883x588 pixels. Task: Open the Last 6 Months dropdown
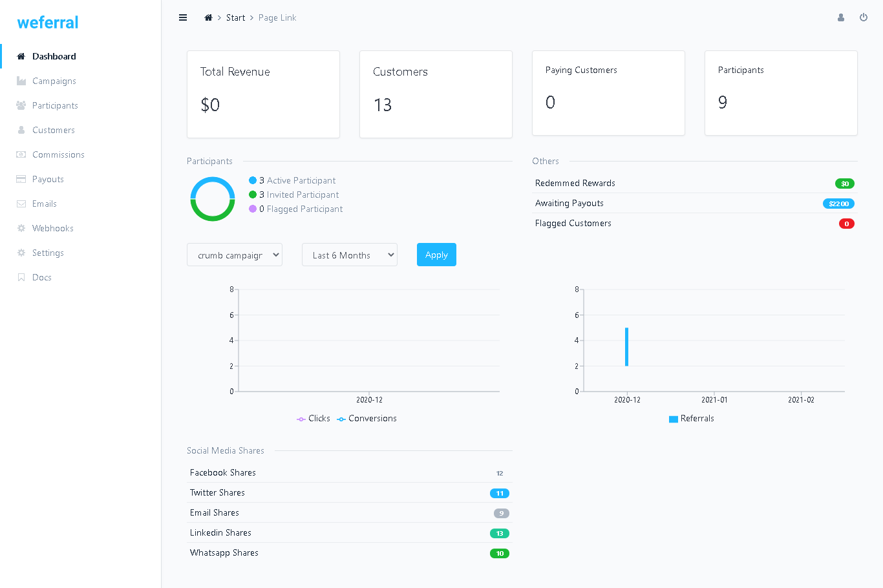click(x=349, y=255)
